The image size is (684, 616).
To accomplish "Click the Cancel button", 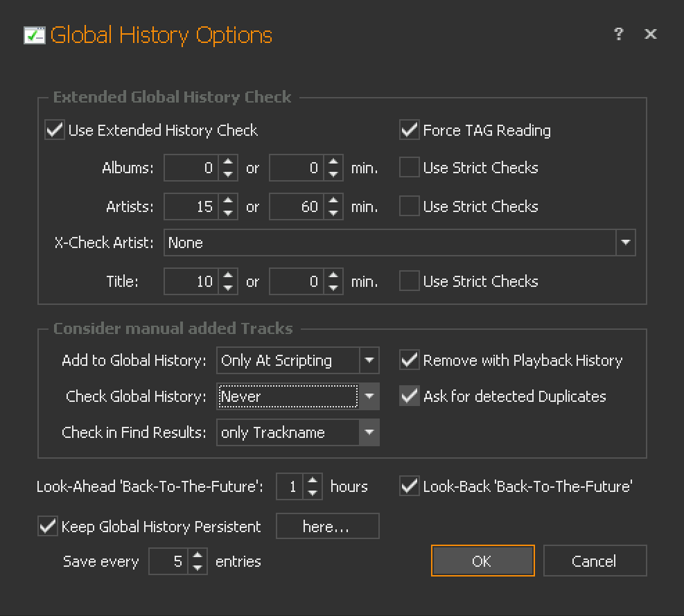I will [595, 561].
